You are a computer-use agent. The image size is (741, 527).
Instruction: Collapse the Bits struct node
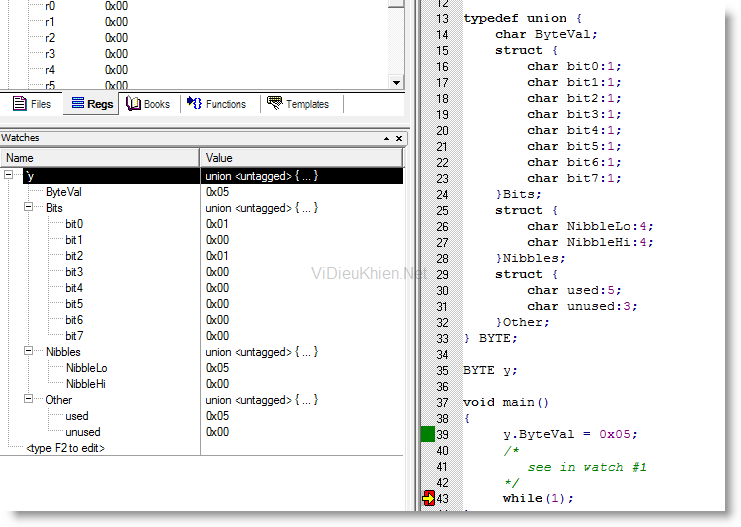[x=28, y=207]
